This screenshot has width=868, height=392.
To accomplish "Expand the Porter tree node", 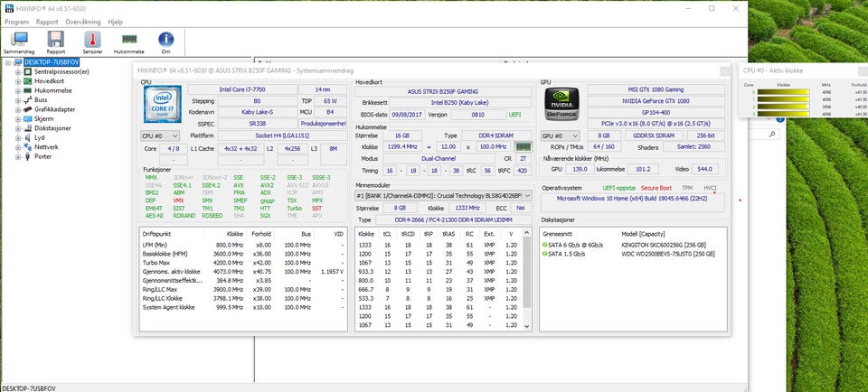I will (x=18, y=156).
